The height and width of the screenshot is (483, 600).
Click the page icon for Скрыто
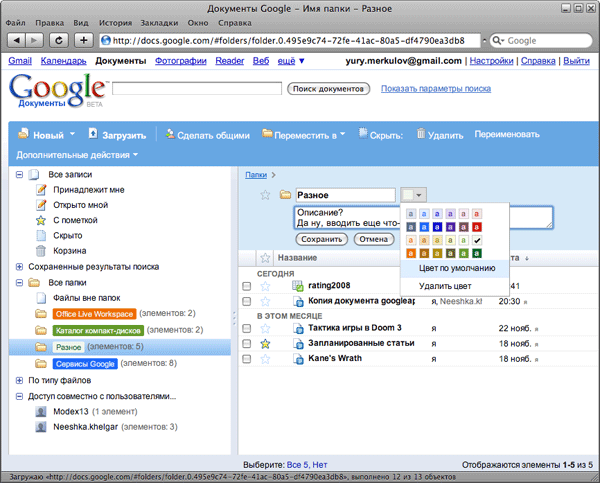click(x=41, y=235)
